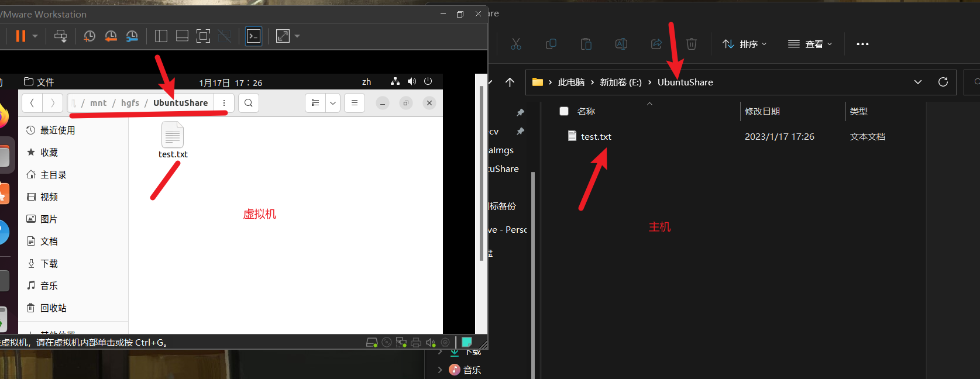980x379 pixels.
Task: Open 文档 folder in Files sidebar
Action: (x=73, y=242)
